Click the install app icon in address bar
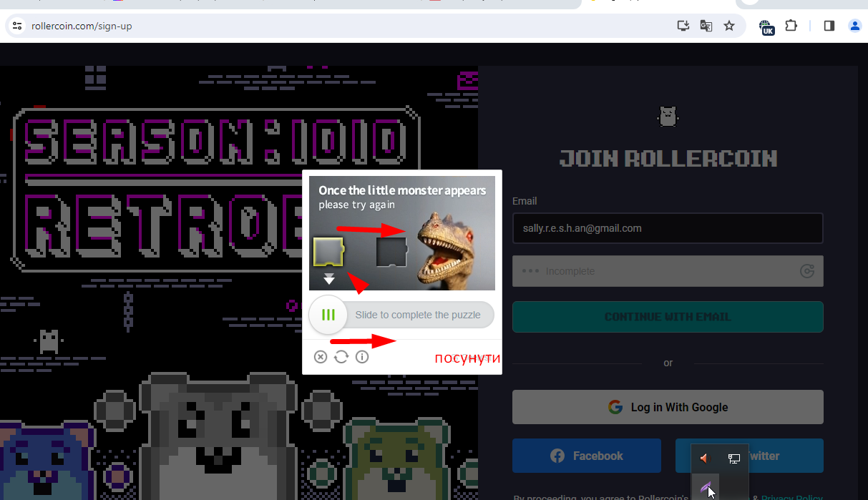868x500 pixels. (x=683, y=26)
